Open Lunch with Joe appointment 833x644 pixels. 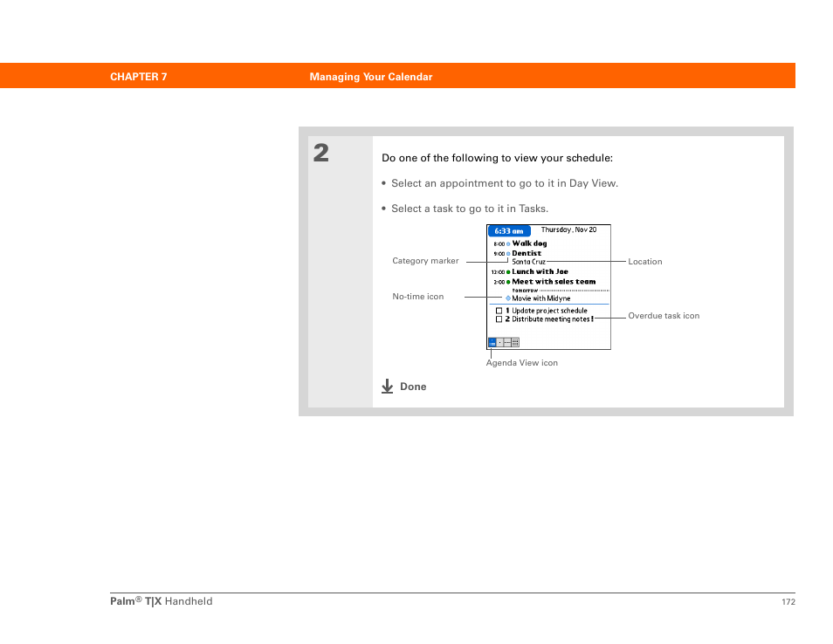pos(540,271)
